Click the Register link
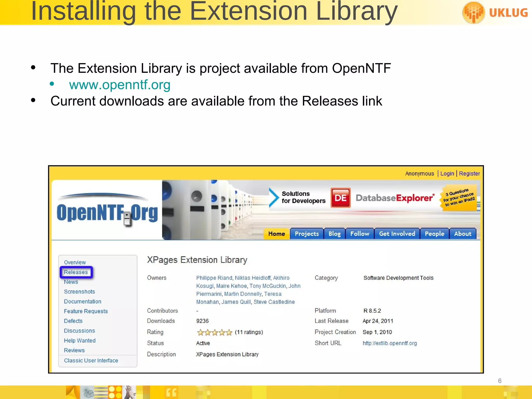This screenshot has height=399, width=532. [469, 174]
